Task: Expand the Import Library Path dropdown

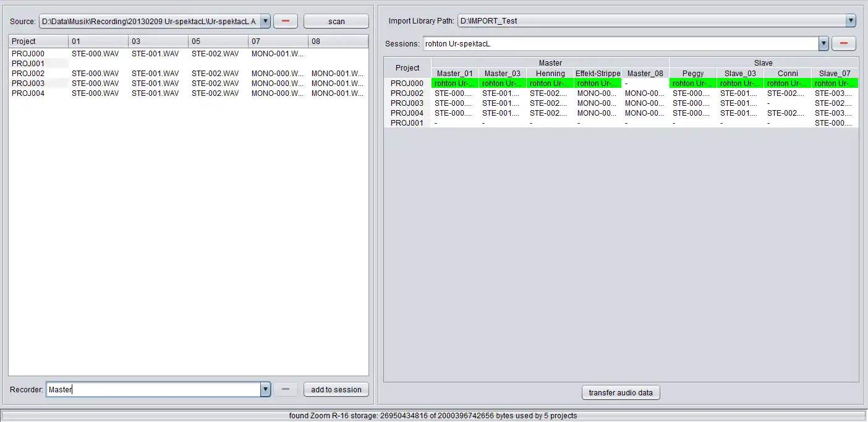Action: [x=851, y=21]
